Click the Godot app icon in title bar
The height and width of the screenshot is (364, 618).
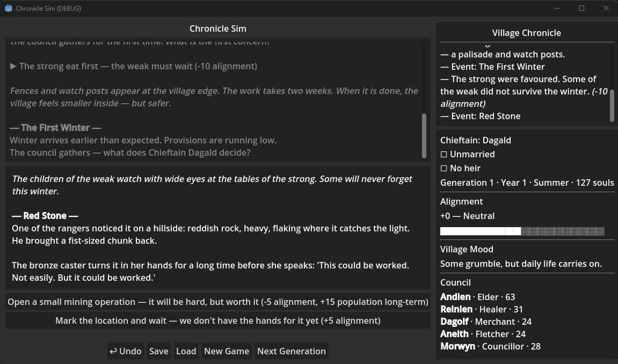[x=8, y=8]
